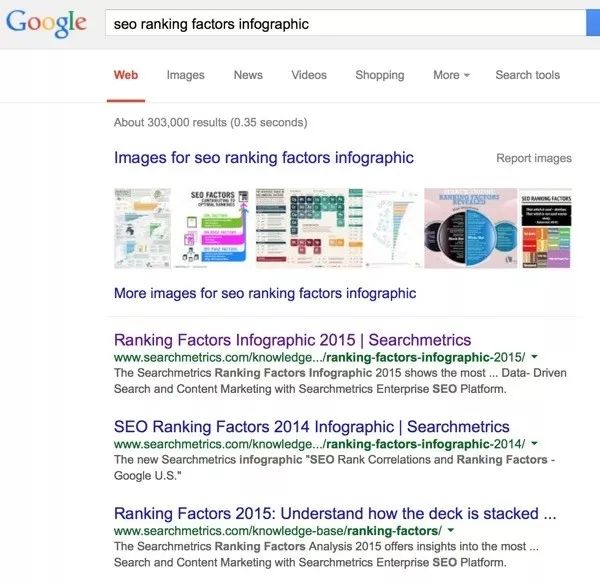Switch to the Images tab
The width and height of the screenshot is (600, 581).
(x=186, y=75)
